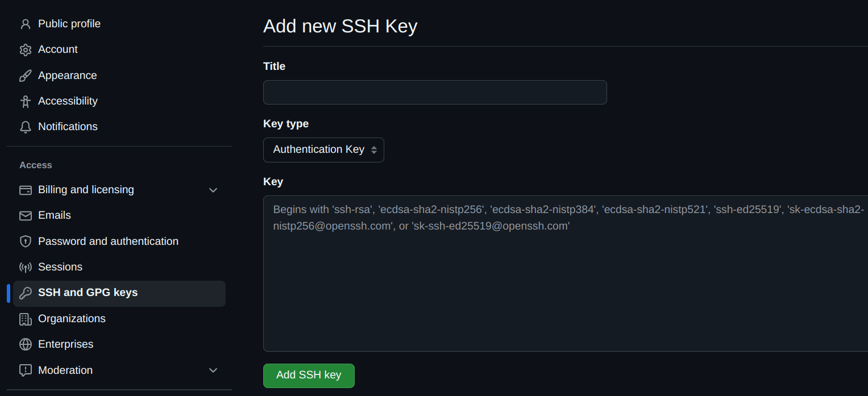The height and width of the screenshot is (396, 868).
Task: Click the Accessibility figure icon
Action: click(25, 101)
